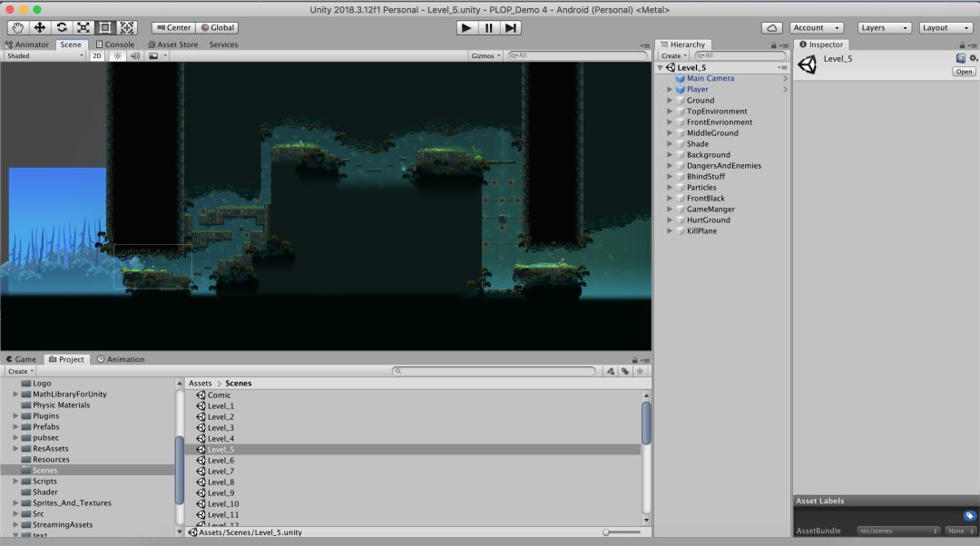980x546 pixels.
Task: Select the Scale tool
Action: [x=83, y=28]
